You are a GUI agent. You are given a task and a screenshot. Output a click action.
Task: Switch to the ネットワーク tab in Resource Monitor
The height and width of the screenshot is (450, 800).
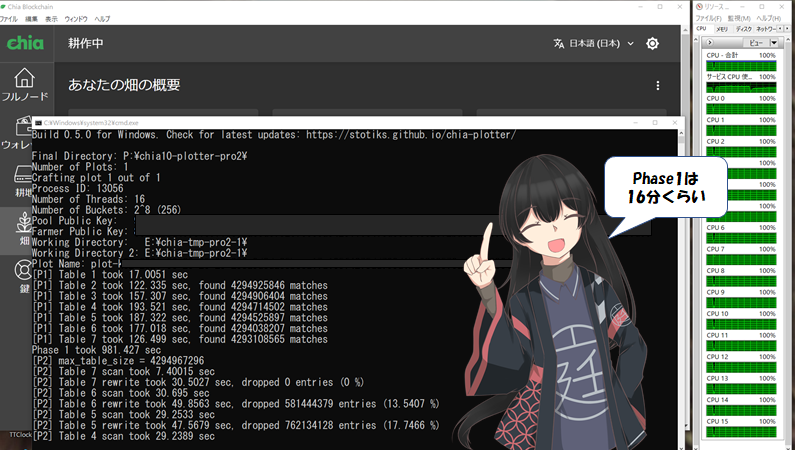[x=765, y=29]
